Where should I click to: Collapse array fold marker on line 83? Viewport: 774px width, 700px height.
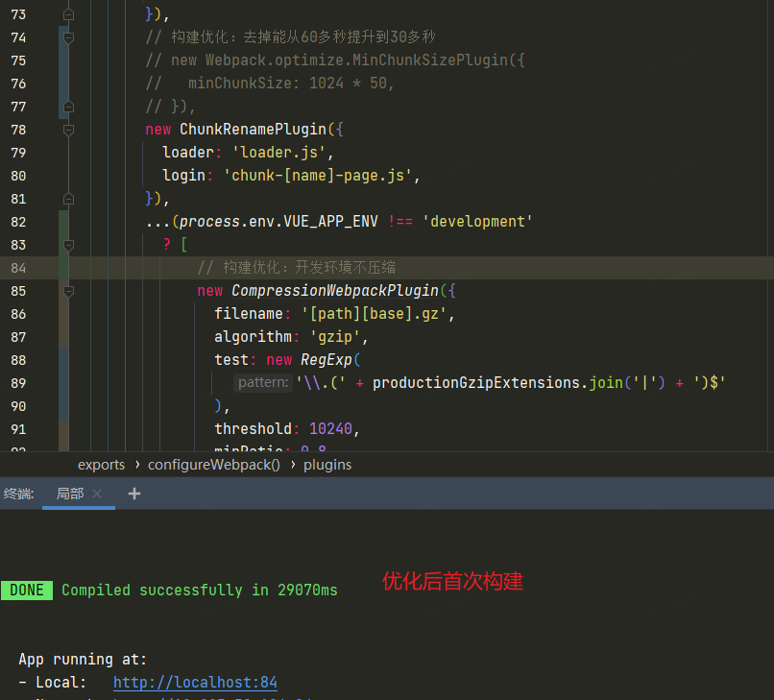tap(68, 245)
